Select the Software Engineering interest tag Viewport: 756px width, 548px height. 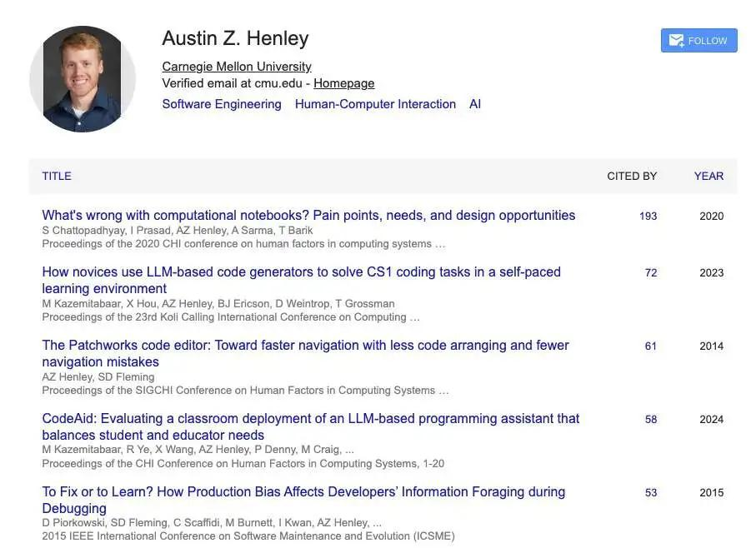pos(222,104)
